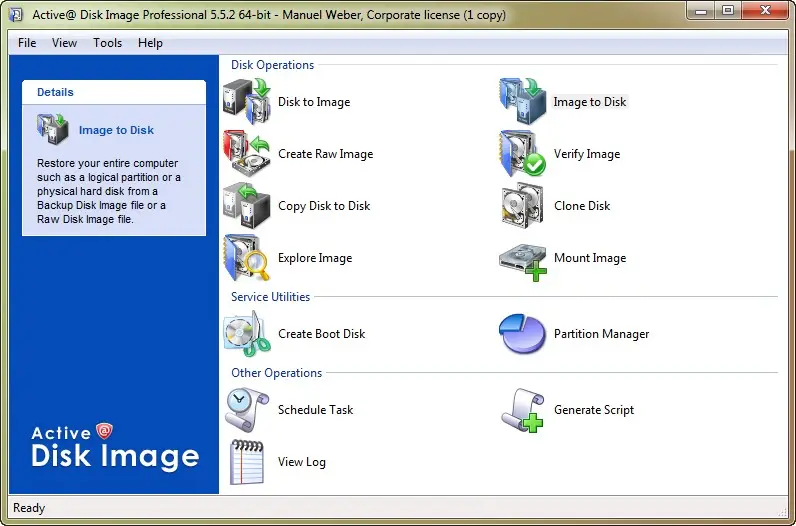Open the File menu
Viewport: 796px width, 526px height.
pos(27,43)
